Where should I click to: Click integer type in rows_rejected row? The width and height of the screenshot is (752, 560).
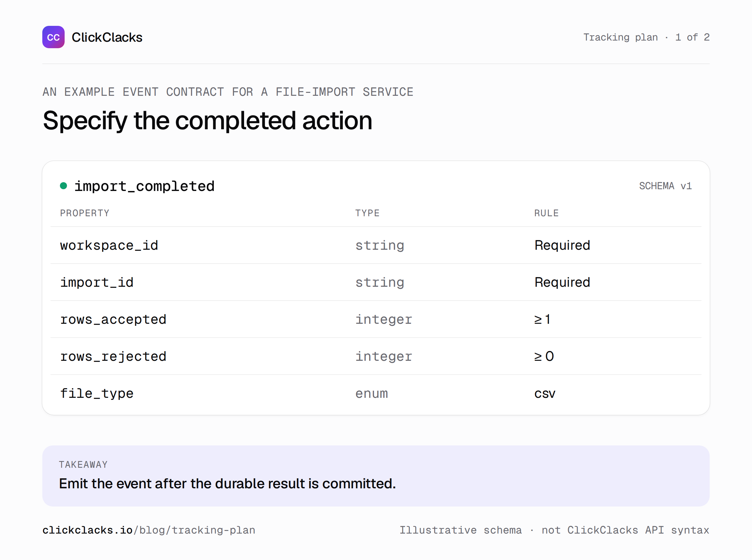click(384, 356)
